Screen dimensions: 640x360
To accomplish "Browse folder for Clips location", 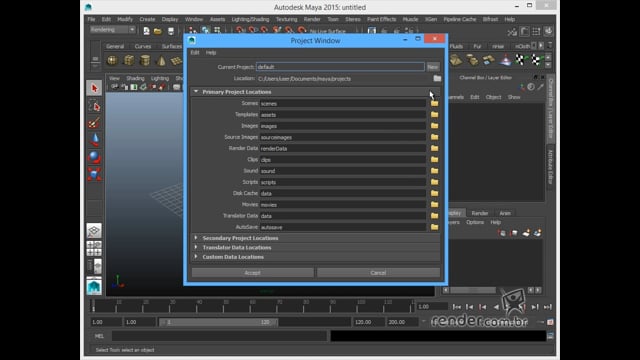I will tap(434, 160).
